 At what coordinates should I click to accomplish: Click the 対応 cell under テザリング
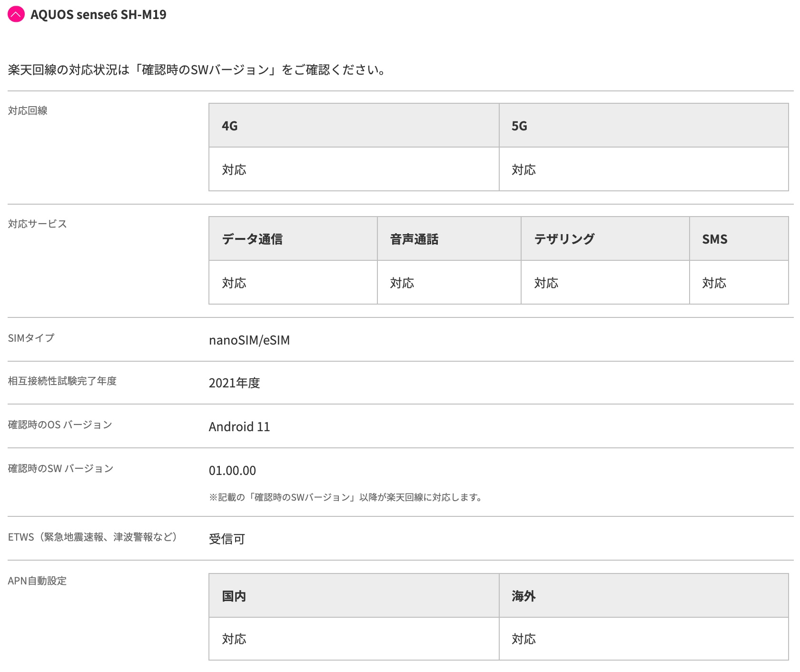coord(605,283)
